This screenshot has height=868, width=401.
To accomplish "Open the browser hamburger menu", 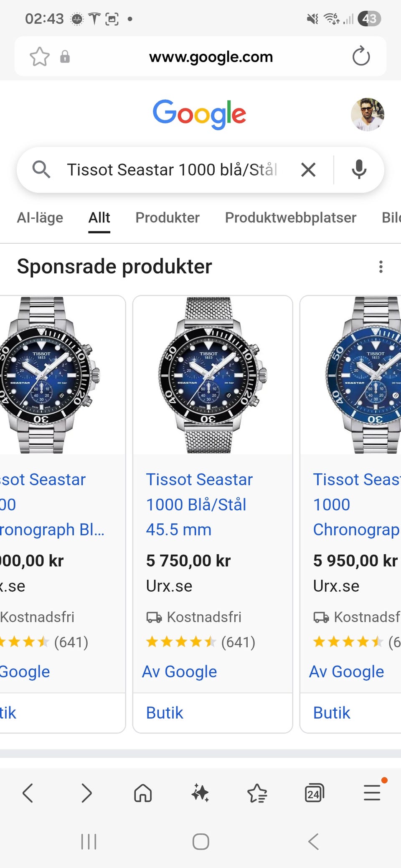I will click(x=371, y=793).
